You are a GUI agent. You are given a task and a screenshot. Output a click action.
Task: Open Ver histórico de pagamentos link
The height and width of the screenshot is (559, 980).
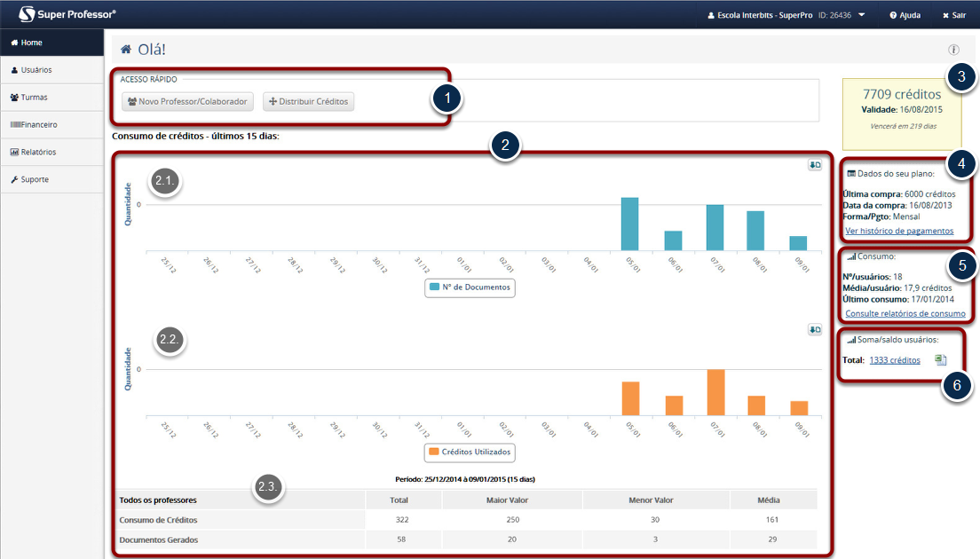click(899, 231)
